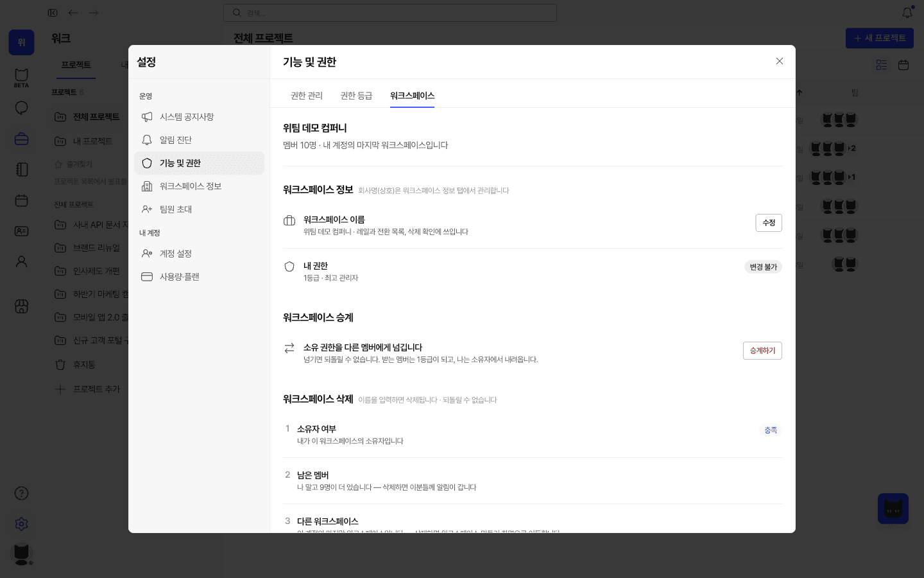
Task: Select 기능 및 권한 in settings sidebar
Action: click(x=199, y=163)
